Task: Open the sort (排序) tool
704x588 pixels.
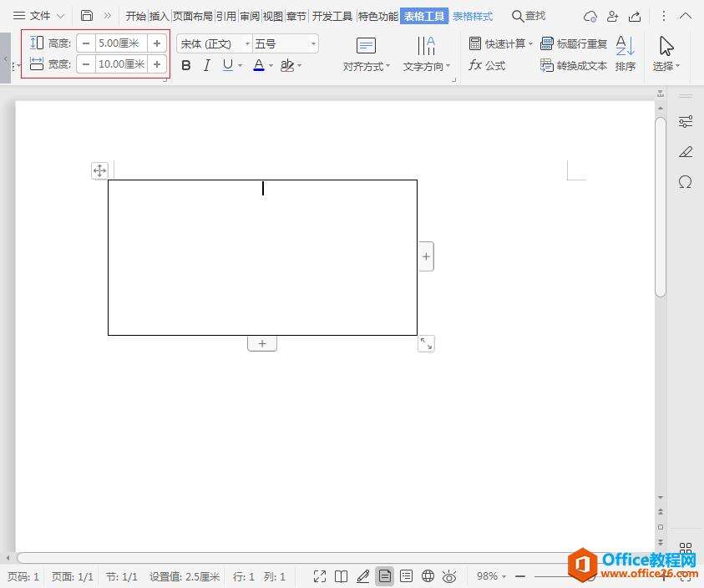Action: pos(625,53)
